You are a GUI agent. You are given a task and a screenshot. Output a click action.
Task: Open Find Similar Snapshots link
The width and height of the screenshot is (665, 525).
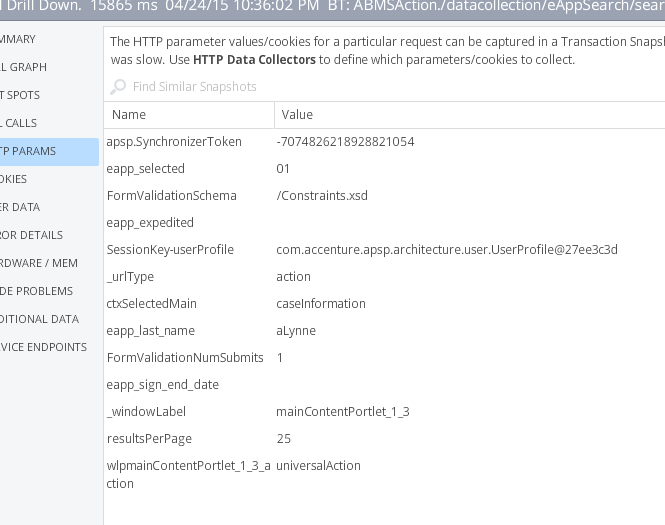[194, 87]
